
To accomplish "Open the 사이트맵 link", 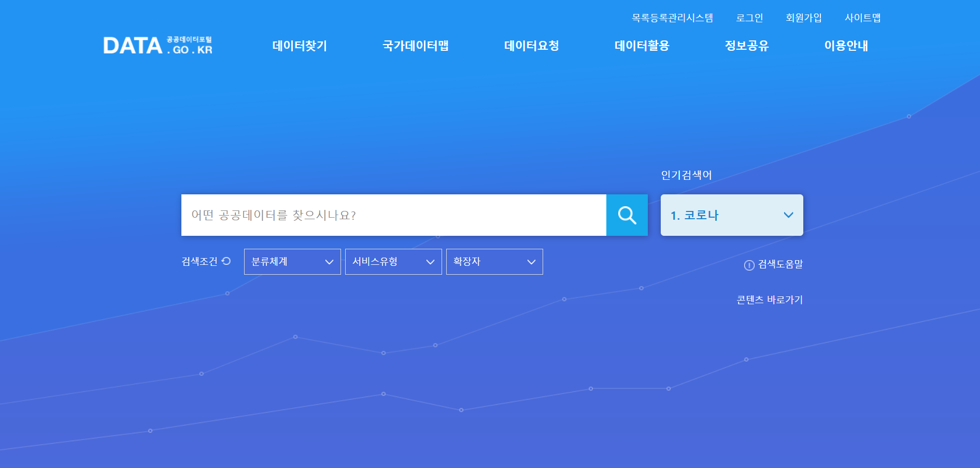I will click(863, 18).
